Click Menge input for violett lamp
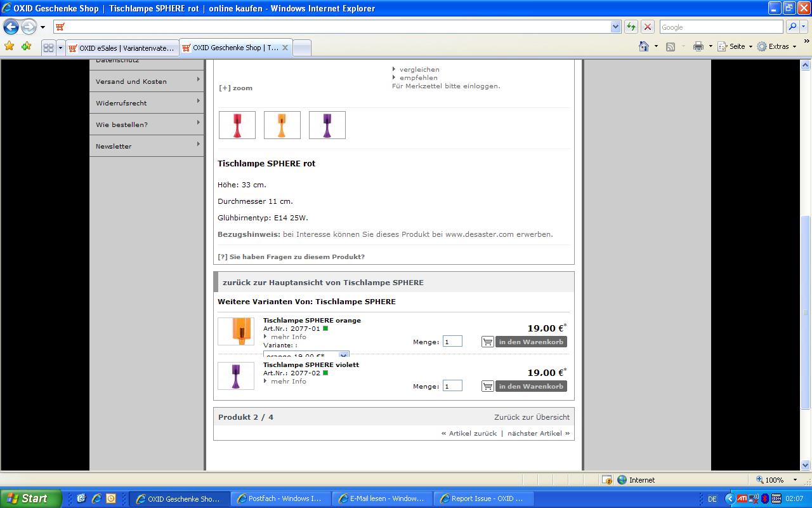 pos(452,386)
